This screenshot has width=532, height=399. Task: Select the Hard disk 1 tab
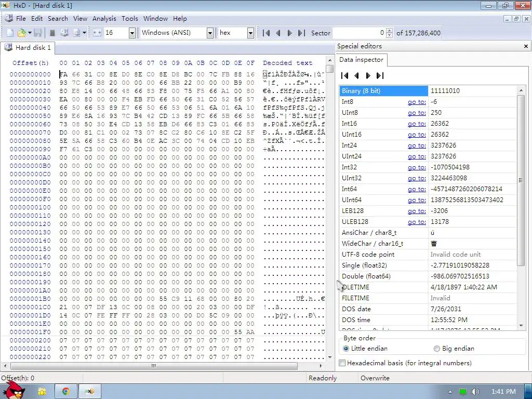tap(28, 47)
